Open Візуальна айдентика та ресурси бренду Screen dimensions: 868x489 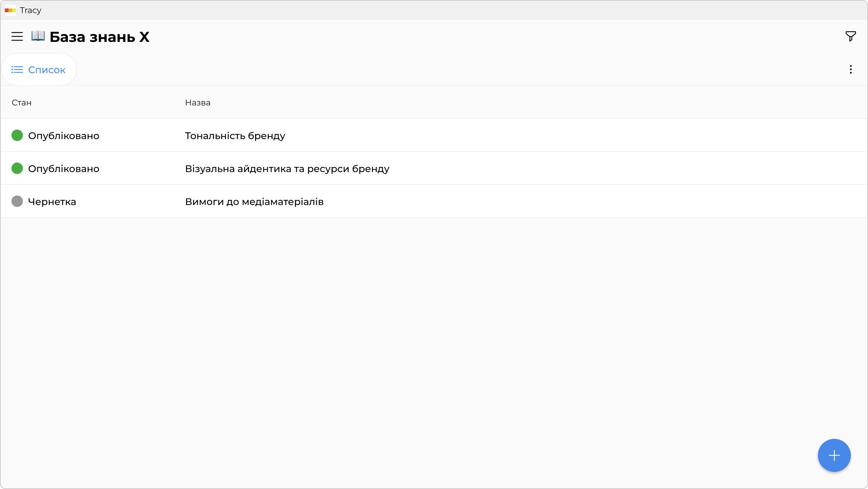tap(287, 169)
